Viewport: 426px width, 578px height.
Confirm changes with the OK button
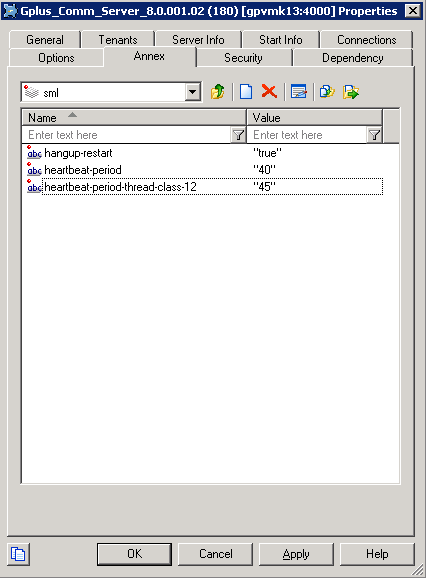point(135,554)
